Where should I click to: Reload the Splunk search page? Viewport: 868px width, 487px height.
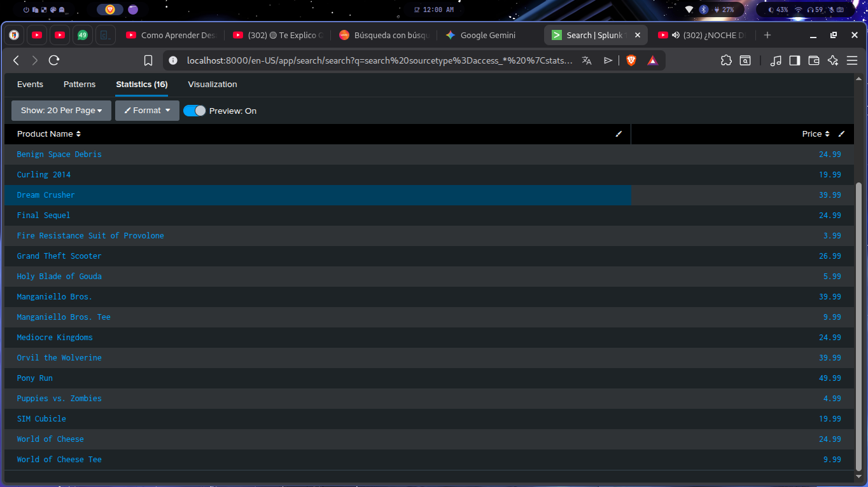coord(54,60)
